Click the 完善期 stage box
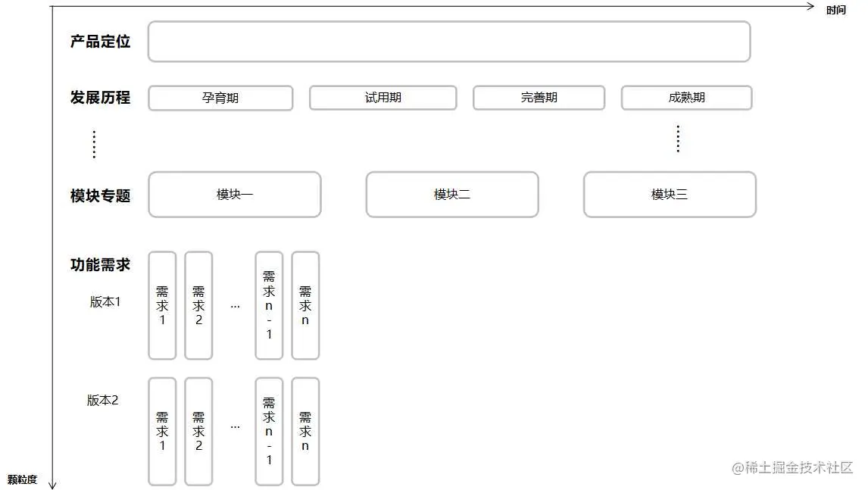Viewport: 868px width, 490px height. [539, 98]
